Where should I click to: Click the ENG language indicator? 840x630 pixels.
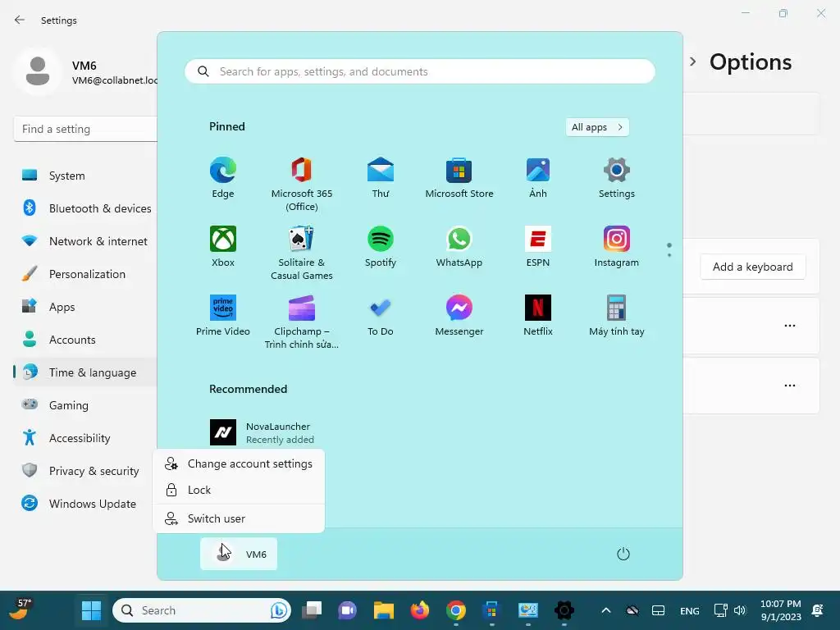[x=689, y=610]
